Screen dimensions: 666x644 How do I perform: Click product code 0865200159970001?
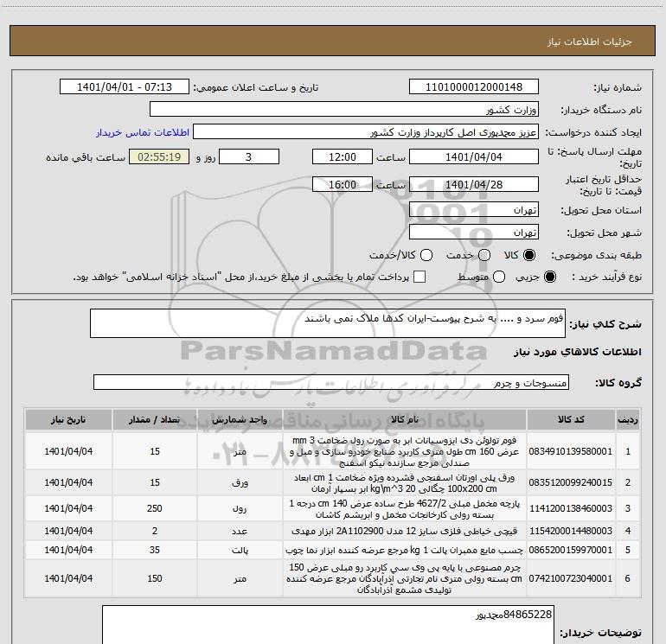tap(571, 550)
